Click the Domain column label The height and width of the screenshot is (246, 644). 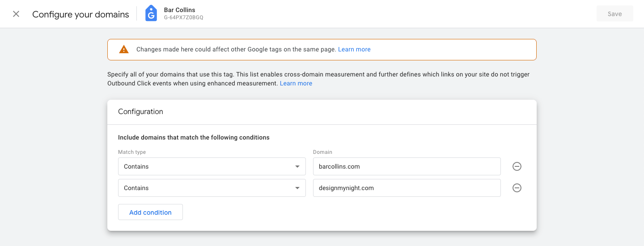tap(322, 152)
